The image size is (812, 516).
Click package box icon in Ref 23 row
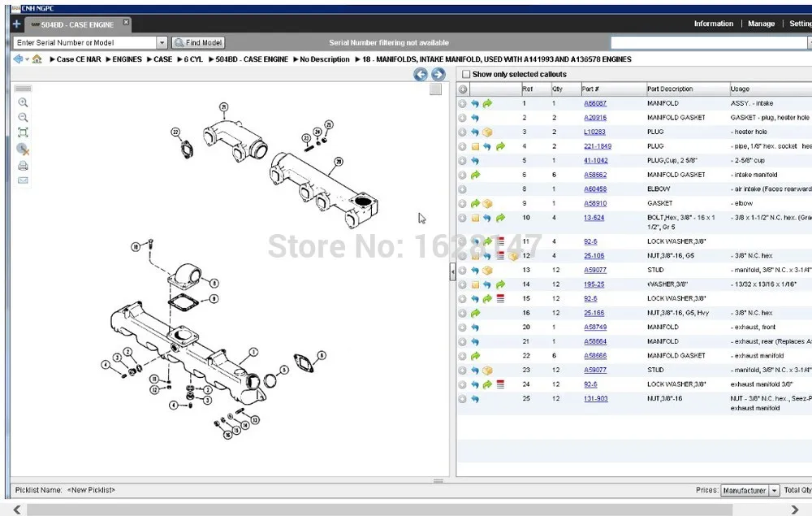[487, 371]
